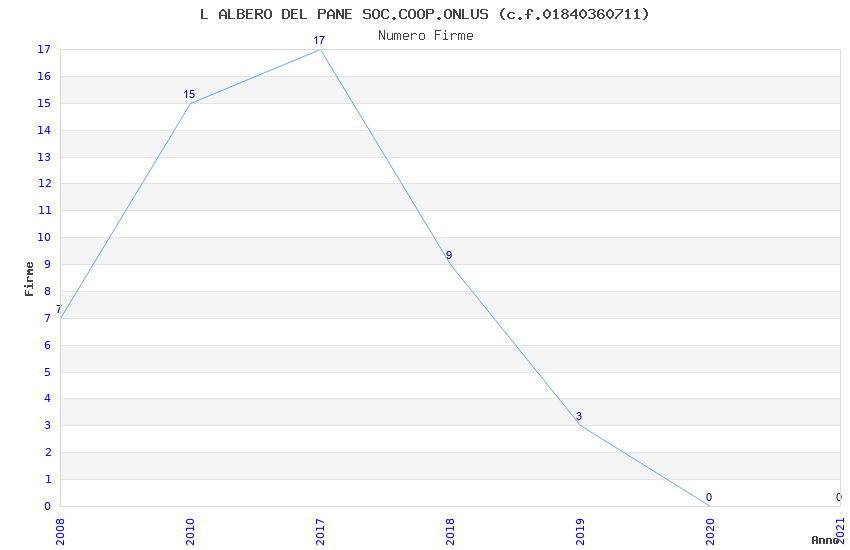Click the y-axis tick value 4

[48, 398]
